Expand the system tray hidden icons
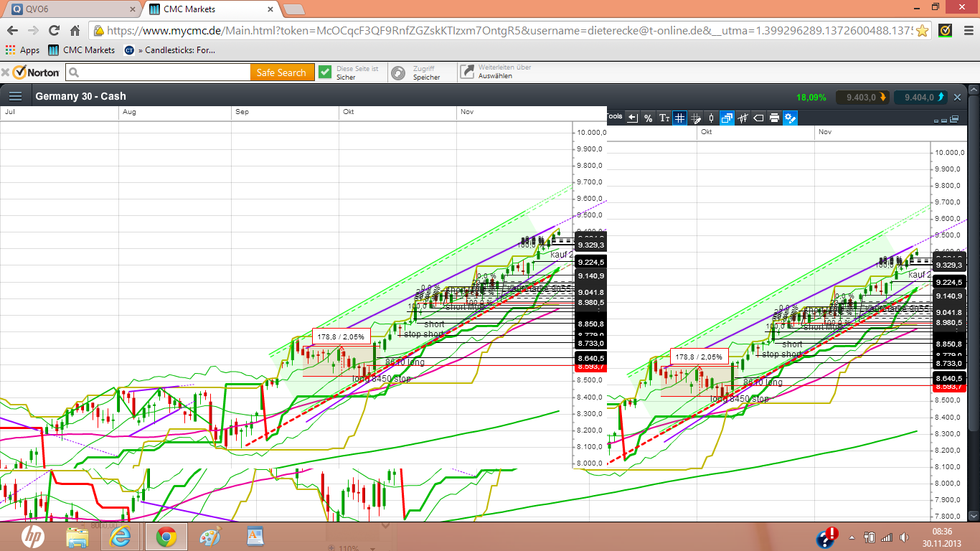980x551 pixels. click(x=850, y=536)
